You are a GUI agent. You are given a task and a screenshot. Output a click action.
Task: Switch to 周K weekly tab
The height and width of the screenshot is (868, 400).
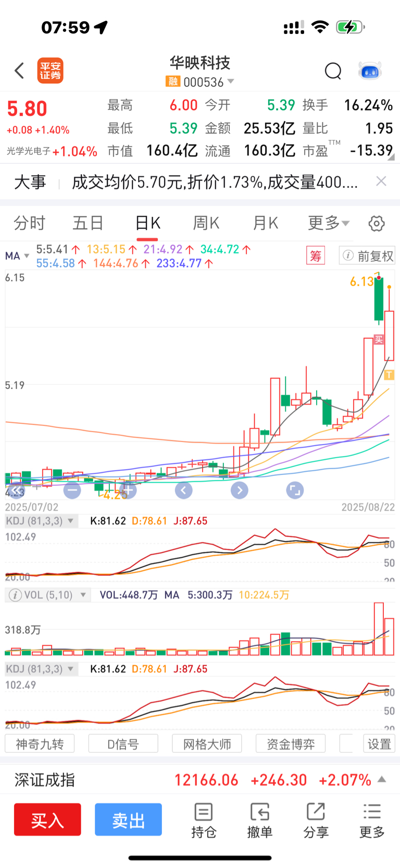coord(206,223)
